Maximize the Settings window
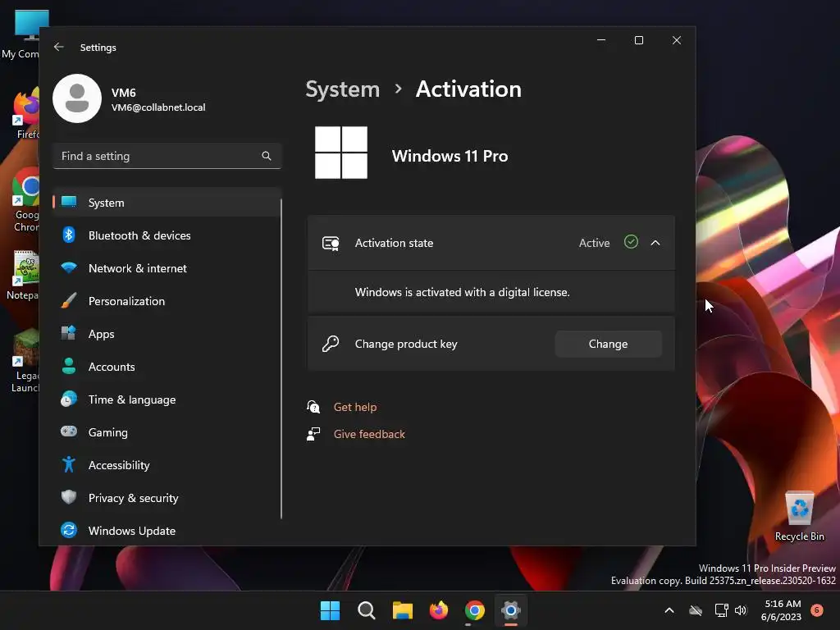The width and height of the screenshot is (840, 630). tap(638, 40)
